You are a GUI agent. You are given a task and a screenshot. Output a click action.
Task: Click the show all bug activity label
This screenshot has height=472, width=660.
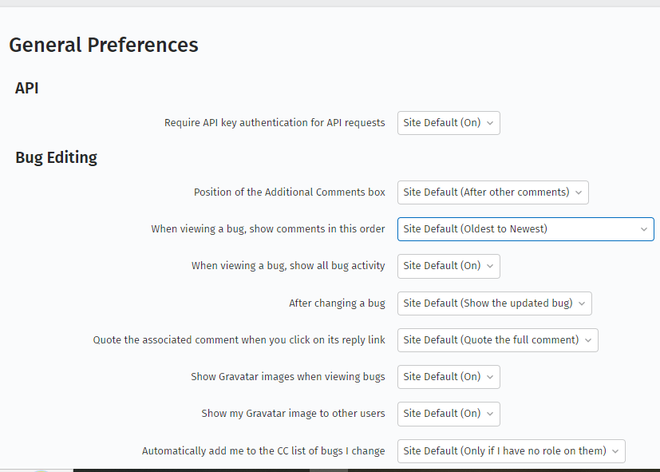click(288, 266)
